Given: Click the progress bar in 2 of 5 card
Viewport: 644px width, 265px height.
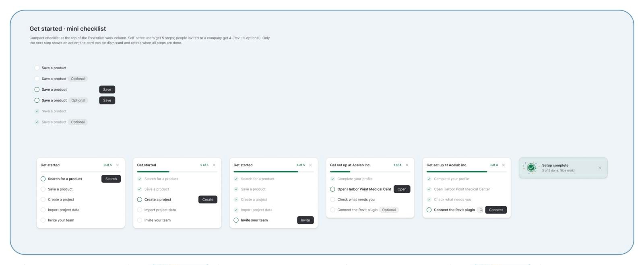Looking at the screenshot, I should pos(177,172).
